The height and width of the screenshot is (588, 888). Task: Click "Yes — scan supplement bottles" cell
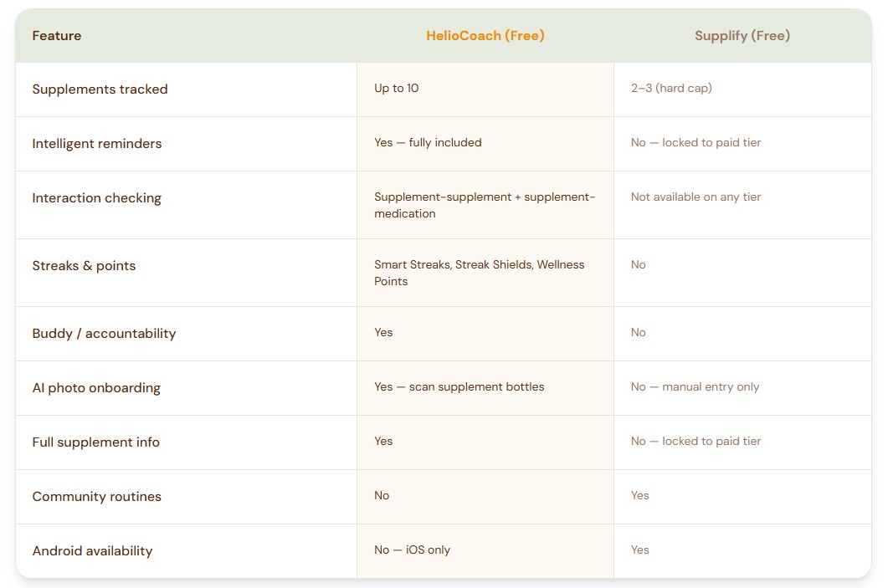pyautogui.click(x=459, y=386)
